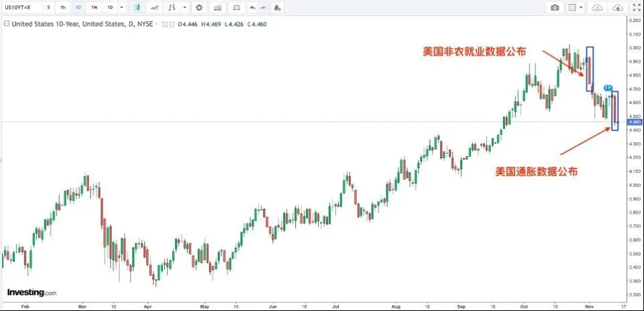Take a chart snapshot with the camera

pyautogui.click(x=555, y=7)
